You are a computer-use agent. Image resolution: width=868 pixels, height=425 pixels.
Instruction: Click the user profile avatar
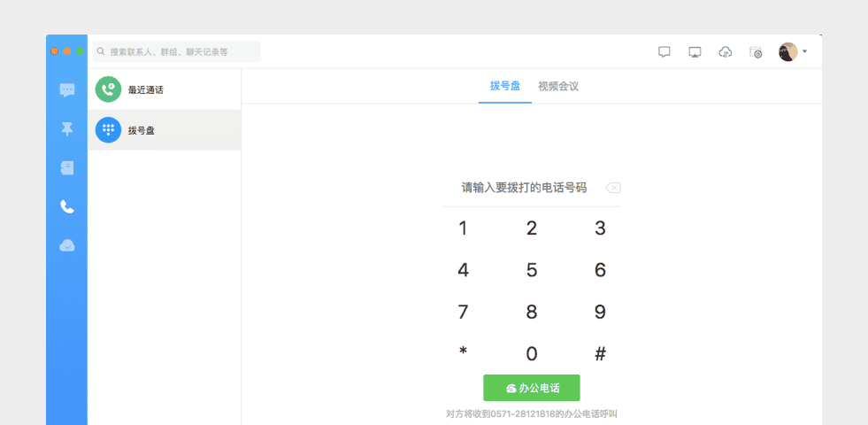point(787,52)
